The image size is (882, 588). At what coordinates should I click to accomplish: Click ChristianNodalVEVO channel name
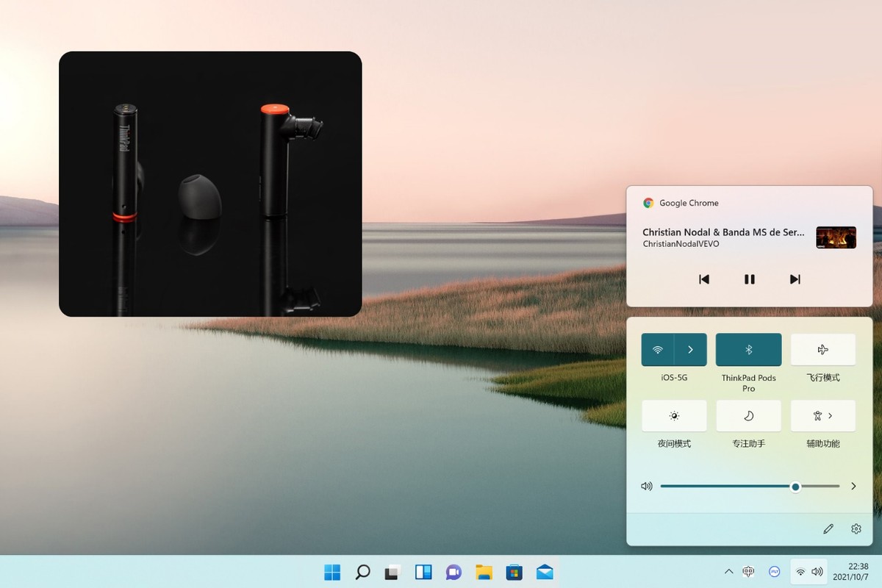tap(681, 244)
